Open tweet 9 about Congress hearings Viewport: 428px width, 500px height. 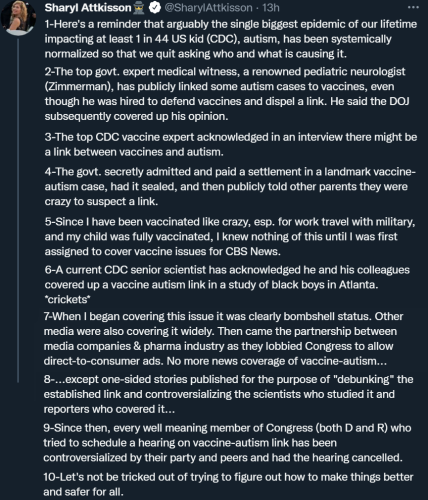(x=227, y=443)
